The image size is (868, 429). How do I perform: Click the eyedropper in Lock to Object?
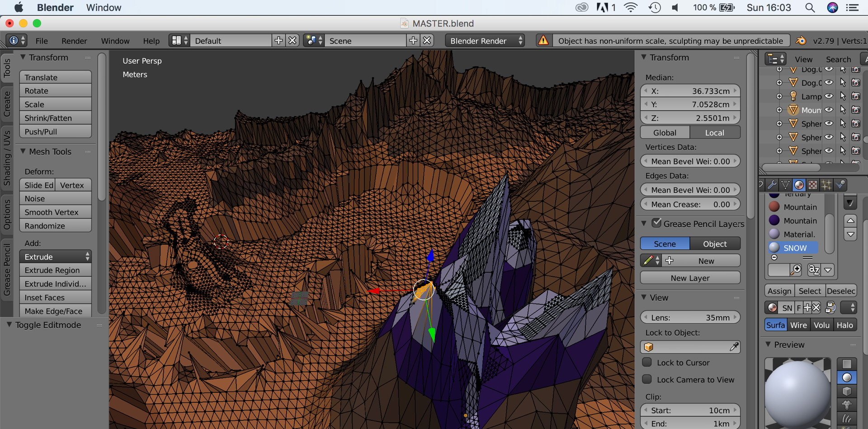(x=734, y=347)
